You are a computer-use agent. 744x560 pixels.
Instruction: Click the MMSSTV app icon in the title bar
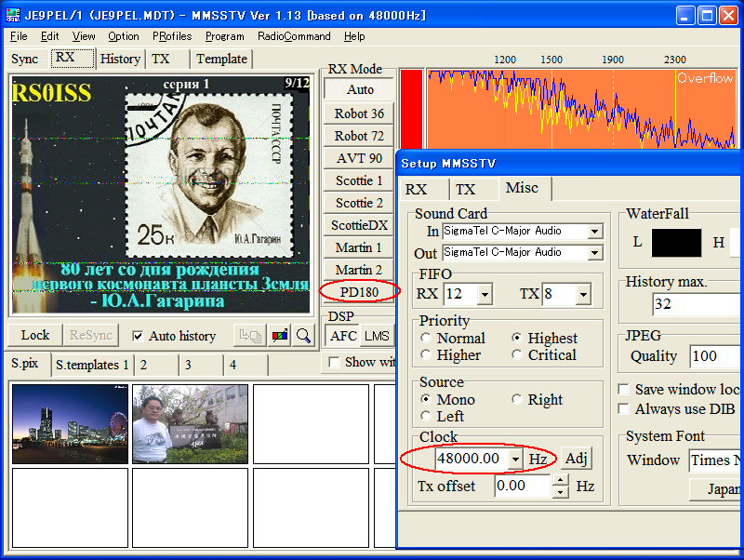[12, 15]
